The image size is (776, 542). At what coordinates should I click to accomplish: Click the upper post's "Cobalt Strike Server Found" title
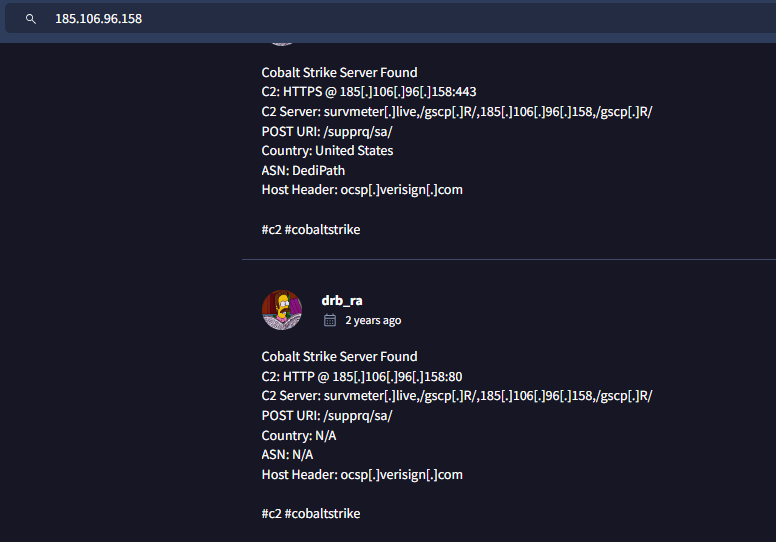[x=339, y=72]
